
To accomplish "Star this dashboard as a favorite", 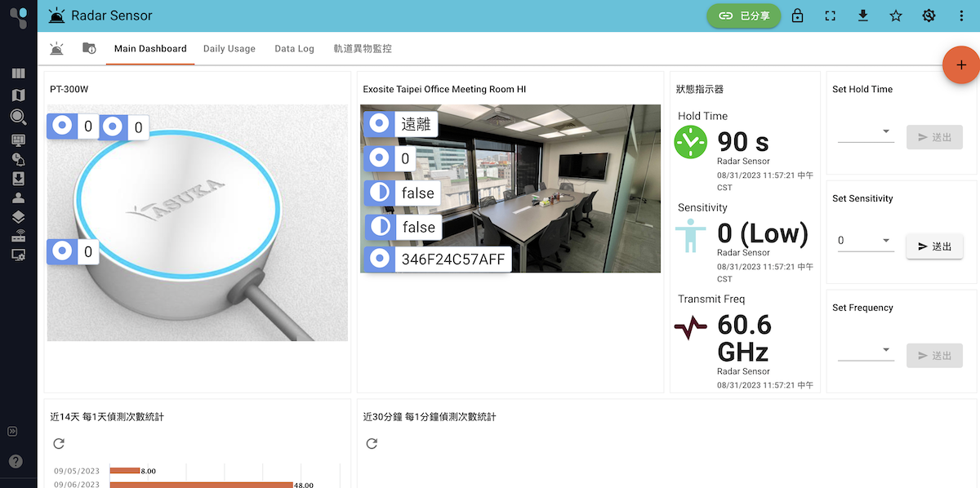I will (x=896, y=15).
